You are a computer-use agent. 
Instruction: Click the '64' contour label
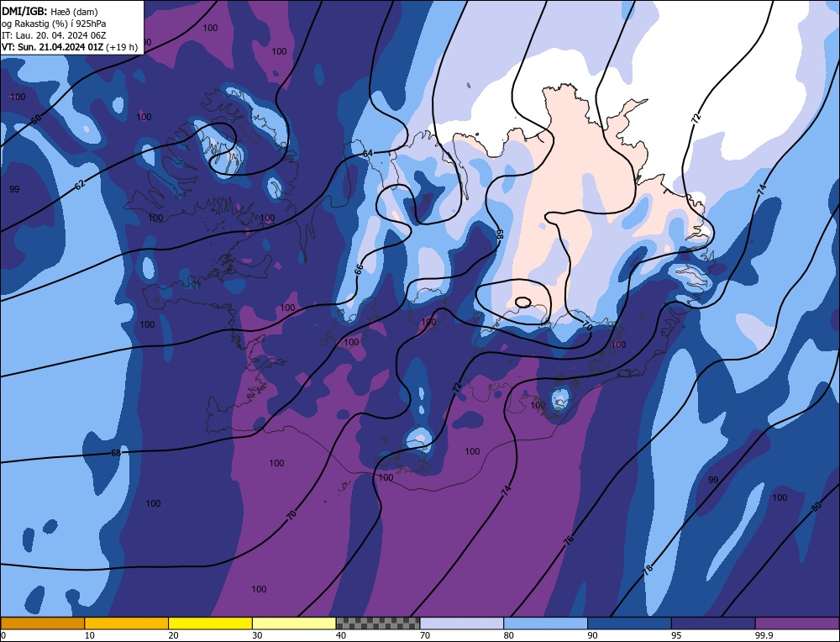[x=368, y=153]
